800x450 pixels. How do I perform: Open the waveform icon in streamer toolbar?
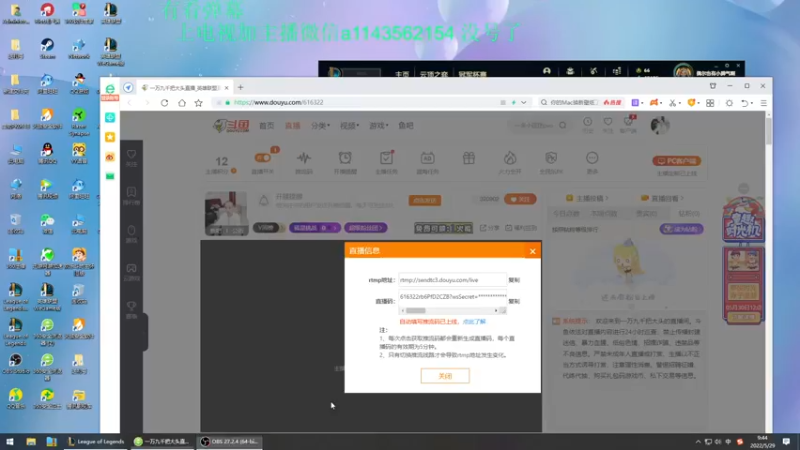coord(304,158)
